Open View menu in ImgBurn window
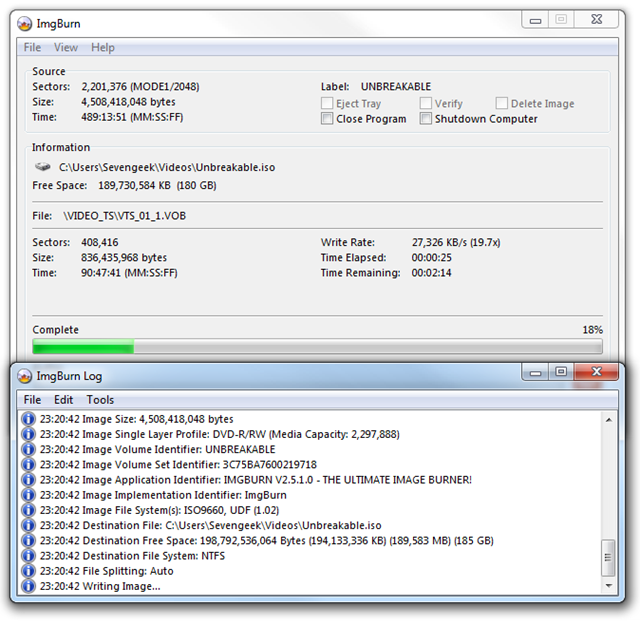This screenshot has width=640, height=625. pos(66,47)
